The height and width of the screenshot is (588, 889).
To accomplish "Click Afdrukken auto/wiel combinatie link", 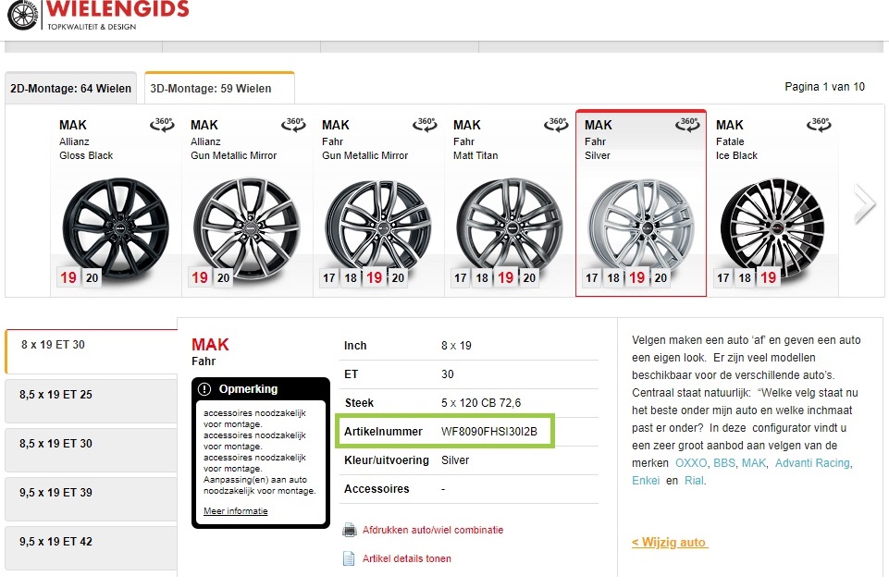I will pyautogui.click(x=433, y=531).
